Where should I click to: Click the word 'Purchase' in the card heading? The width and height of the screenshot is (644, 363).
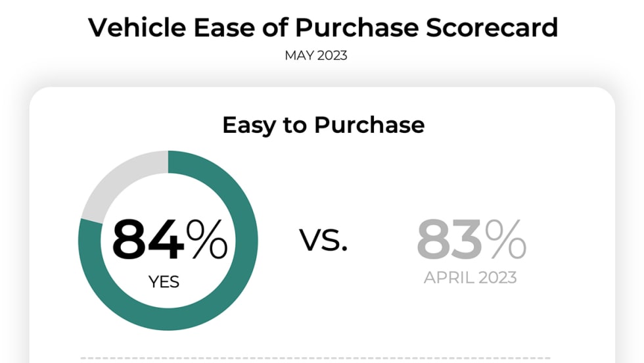tap(369, 125)
